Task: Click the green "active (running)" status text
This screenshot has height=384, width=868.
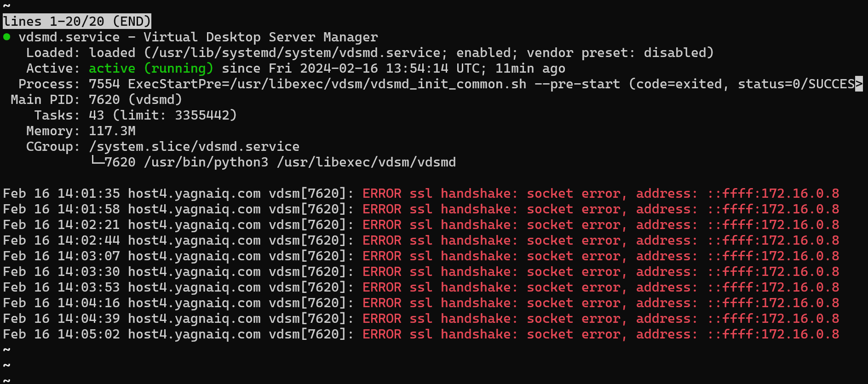Action: (151, 68)
